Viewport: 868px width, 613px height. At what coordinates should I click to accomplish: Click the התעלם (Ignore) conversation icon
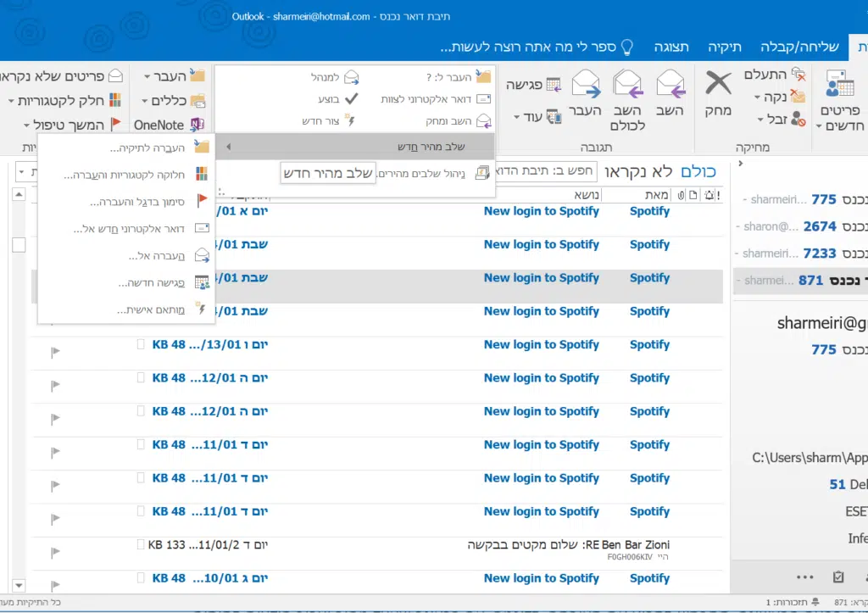click(x=798, y=75)
